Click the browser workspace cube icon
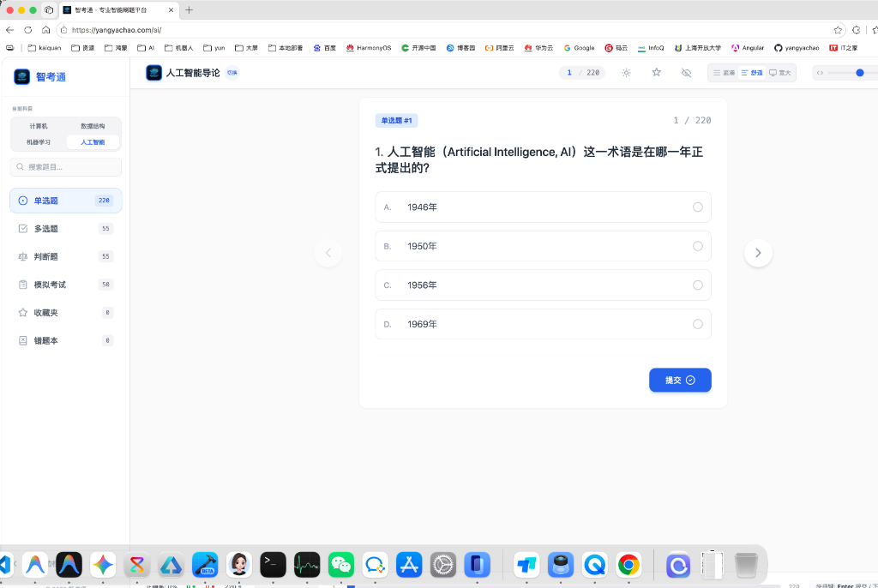The width and height of the screenshot is (878, 588). (49, 10)
